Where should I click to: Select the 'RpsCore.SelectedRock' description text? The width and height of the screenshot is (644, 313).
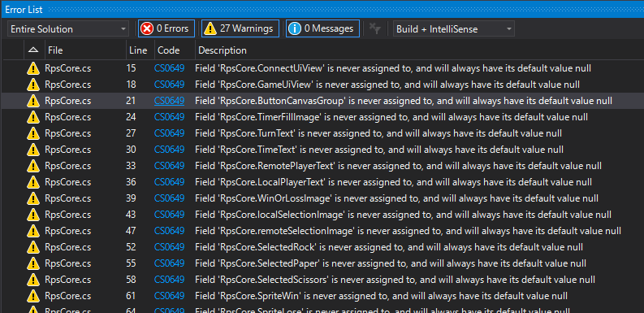[x=389, y=247]
